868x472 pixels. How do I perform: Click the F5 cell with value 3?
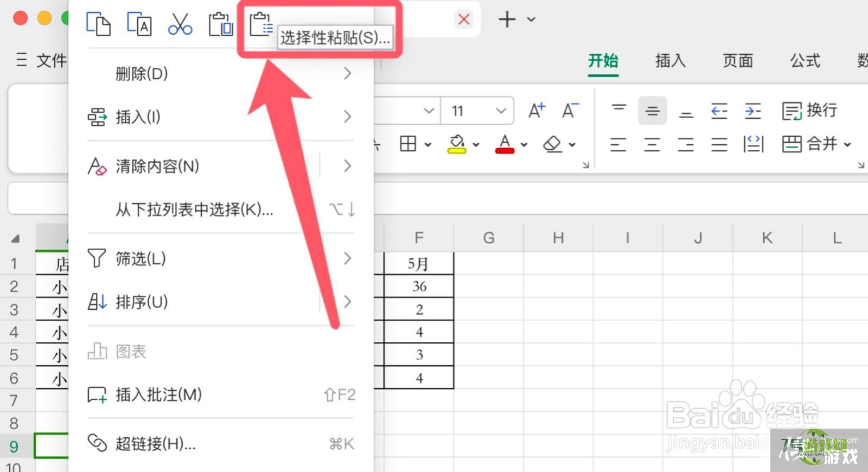coord(418,355)
